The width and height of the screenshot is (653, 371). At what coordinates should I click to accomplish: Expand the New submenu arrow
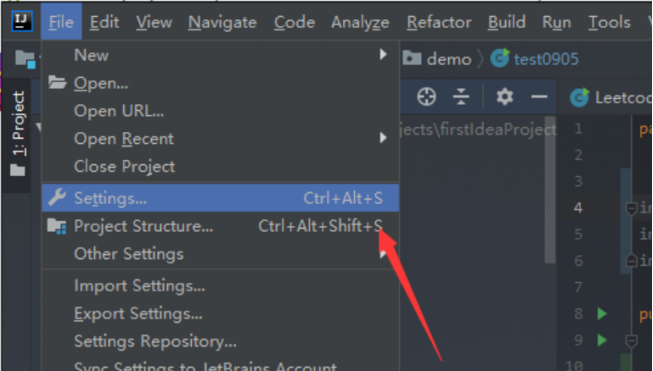coord(383,54)
